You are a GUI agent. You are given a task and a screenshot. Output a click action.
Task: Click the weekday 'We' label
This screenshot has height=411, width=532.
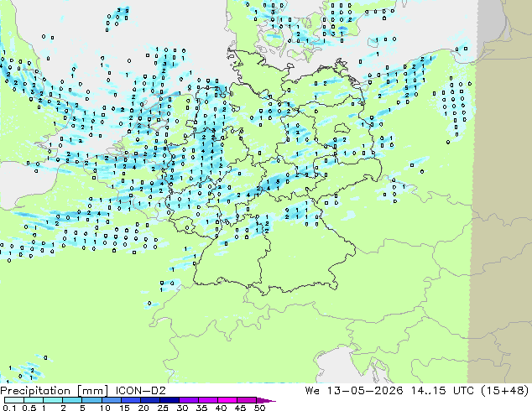312,391
